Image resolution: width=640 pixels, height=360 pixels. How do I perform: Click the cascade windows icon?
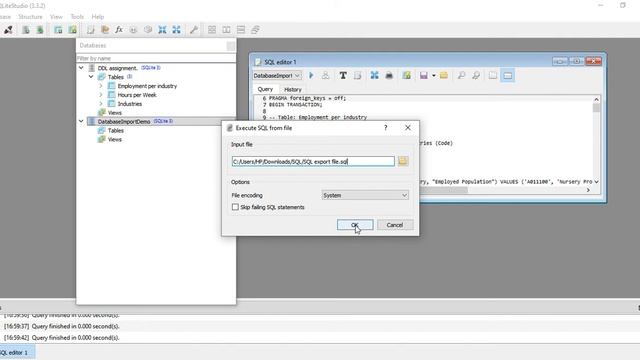click(256, 30)
